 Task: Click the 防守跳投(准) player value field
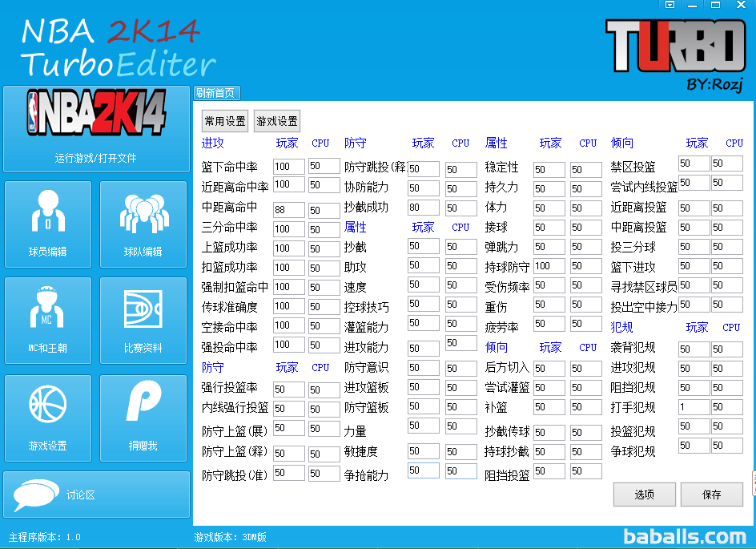(289, 473)
